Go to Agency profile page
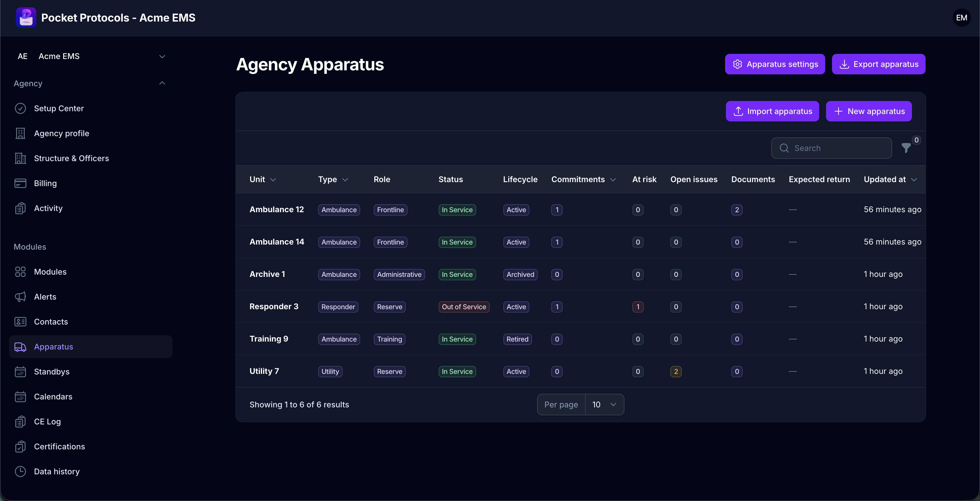This screenshot has width=980, height=501. click(91, 133)
